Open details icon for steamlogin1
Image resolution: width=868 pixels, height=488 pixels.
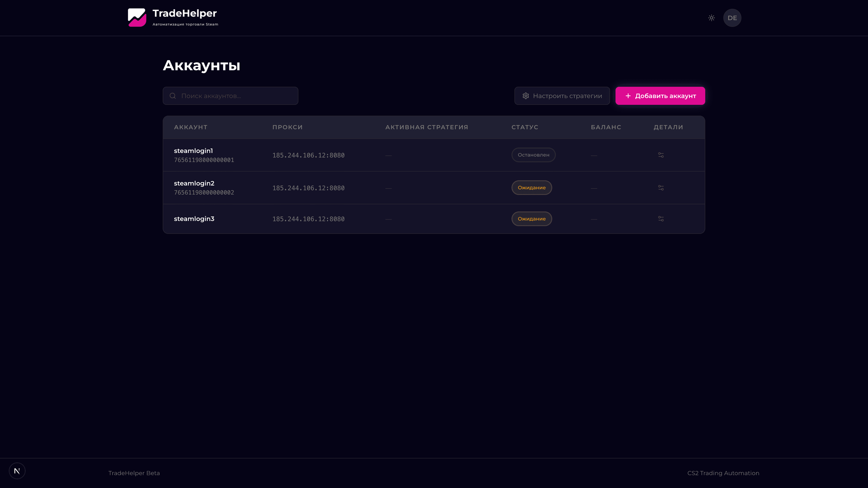(661, 155)
